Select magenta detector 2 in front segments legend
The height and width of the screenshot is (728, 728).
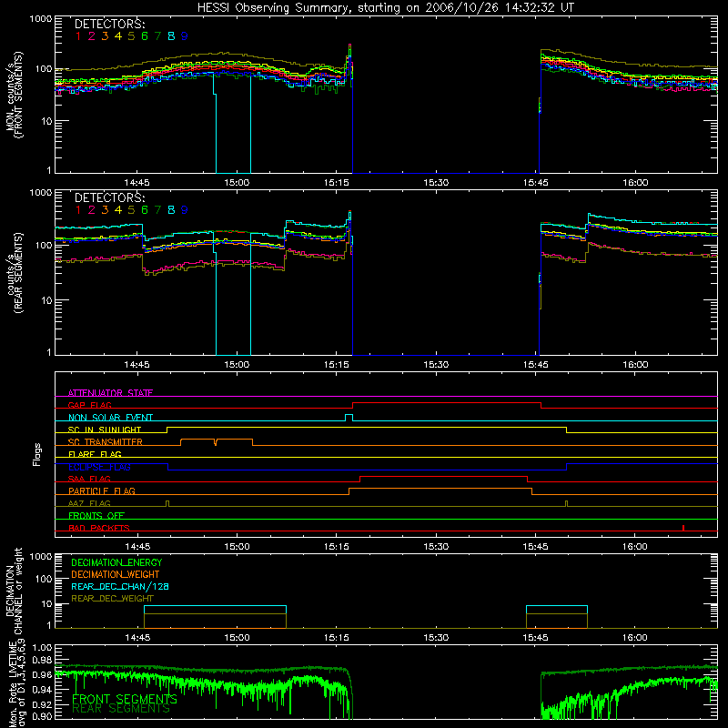[92, 36]
